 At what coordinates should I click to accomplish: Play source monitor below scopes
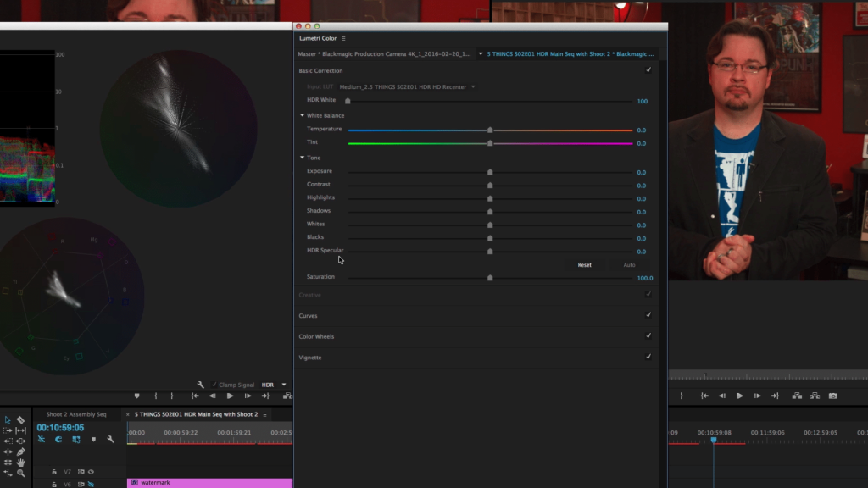pyautogui.click(x=230, y=396)
